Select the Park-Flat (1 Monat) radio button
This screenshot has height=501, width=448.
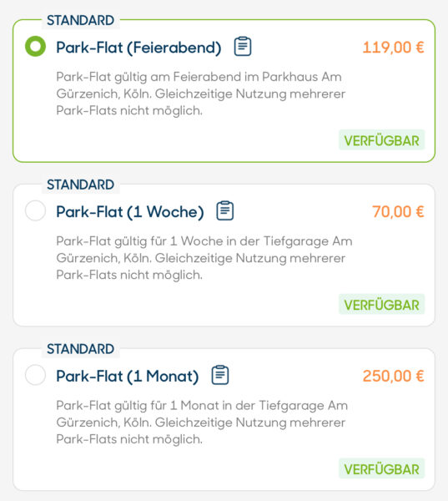pos(35,375)
